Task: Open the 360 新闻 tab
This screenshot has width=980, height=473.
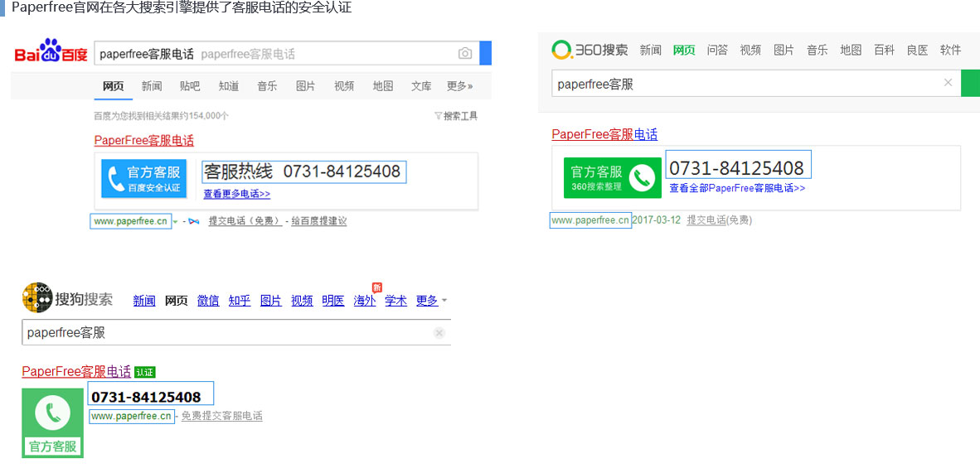Action: (x=651, y=51)
